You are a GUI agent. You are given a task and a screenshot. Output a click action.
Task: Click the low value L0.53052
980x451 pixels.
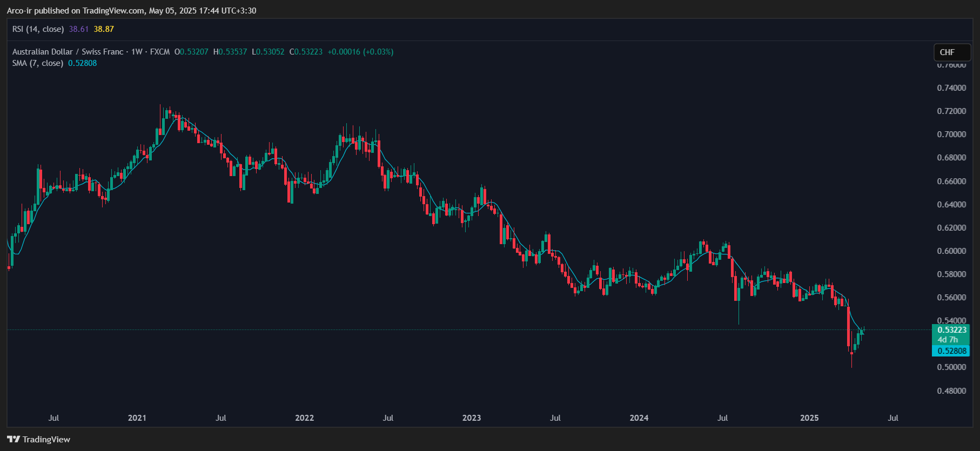[x=268, y=52]
